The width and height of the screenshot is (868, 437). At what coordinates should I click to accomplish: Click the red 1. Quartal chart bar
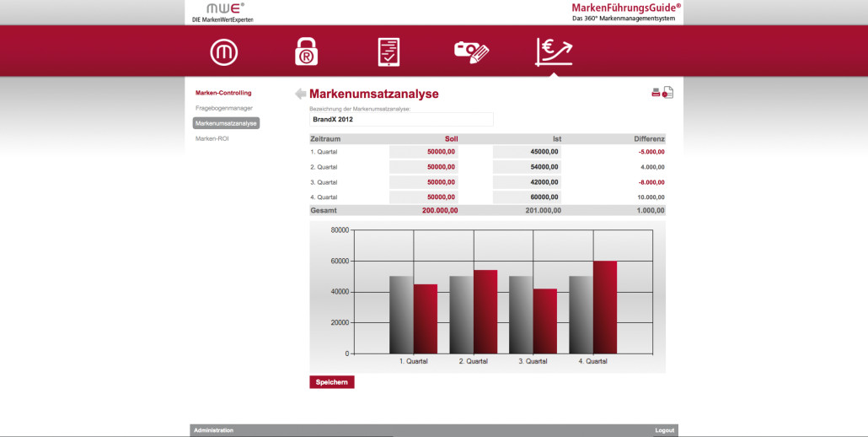pos(426,319)
